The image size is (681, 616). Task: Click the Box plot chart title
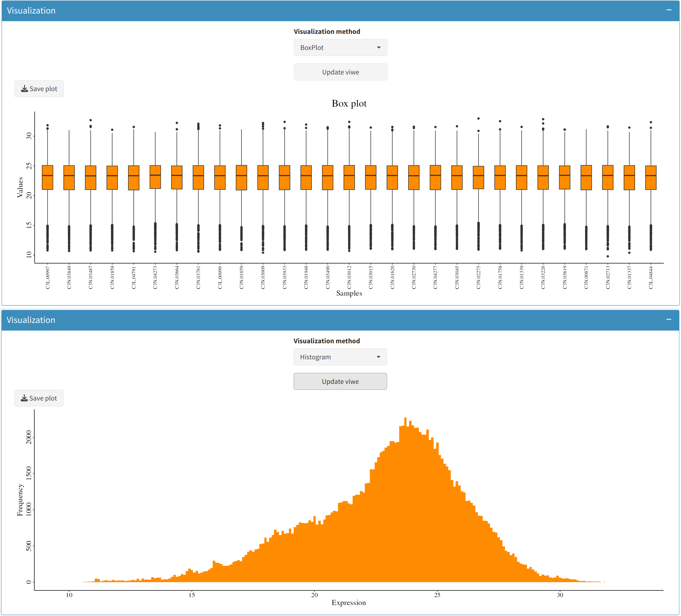[x=349, y=103]
